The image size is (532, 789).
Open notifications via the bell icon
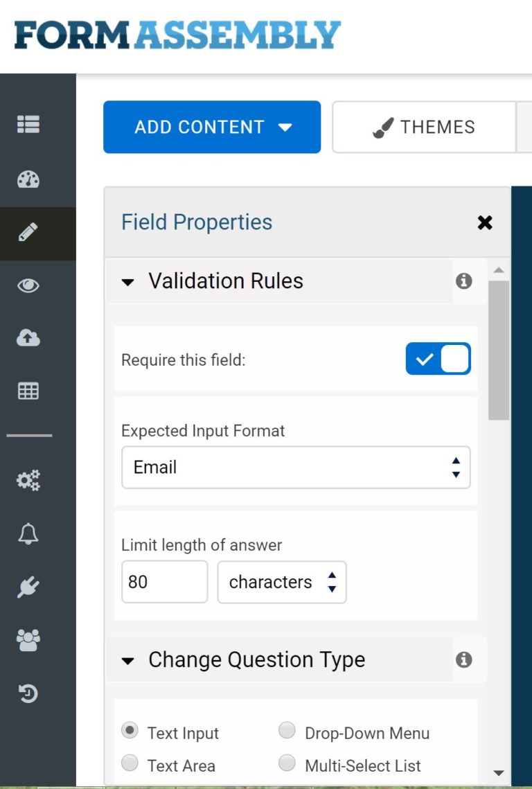(x=28, y=533)
